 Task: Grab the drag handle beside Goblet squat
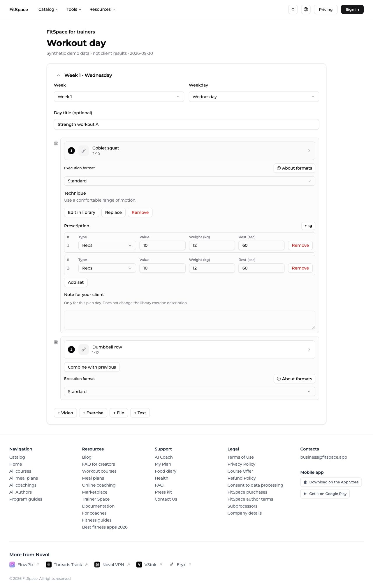pos(56,143)
